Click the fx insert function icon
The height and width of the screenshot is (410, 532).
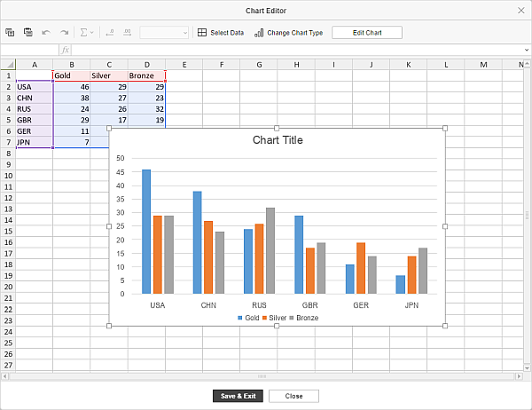tap(66, 50)
